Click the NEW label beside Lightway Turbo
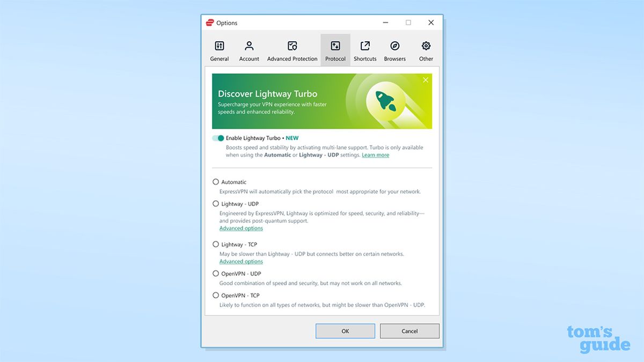The image size is (644, 362). pos(292,138)
